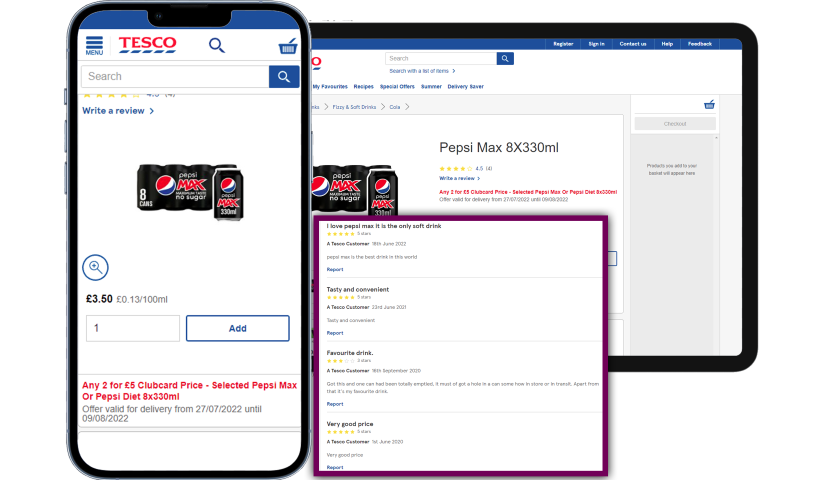Open the hamburger MENU icon on phone
Screen dimensions: 823x480
(x=94, y=45)
